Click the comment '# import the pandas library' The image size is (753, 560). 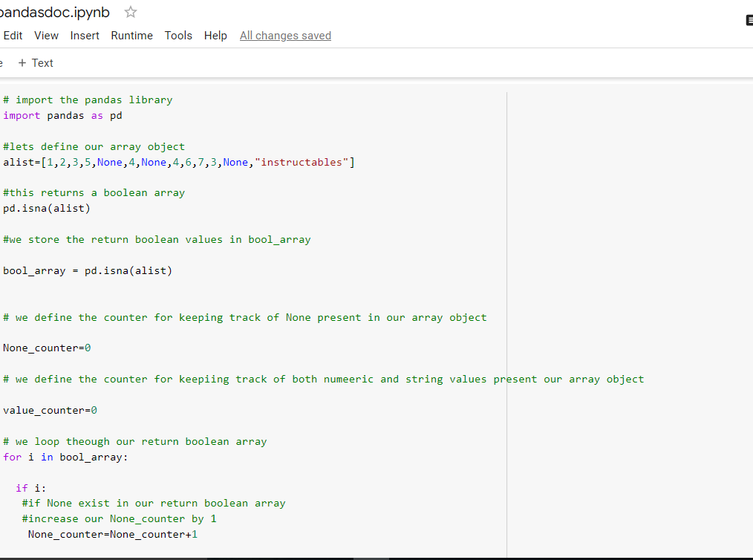pyautogui.click(x=88, y=100)
